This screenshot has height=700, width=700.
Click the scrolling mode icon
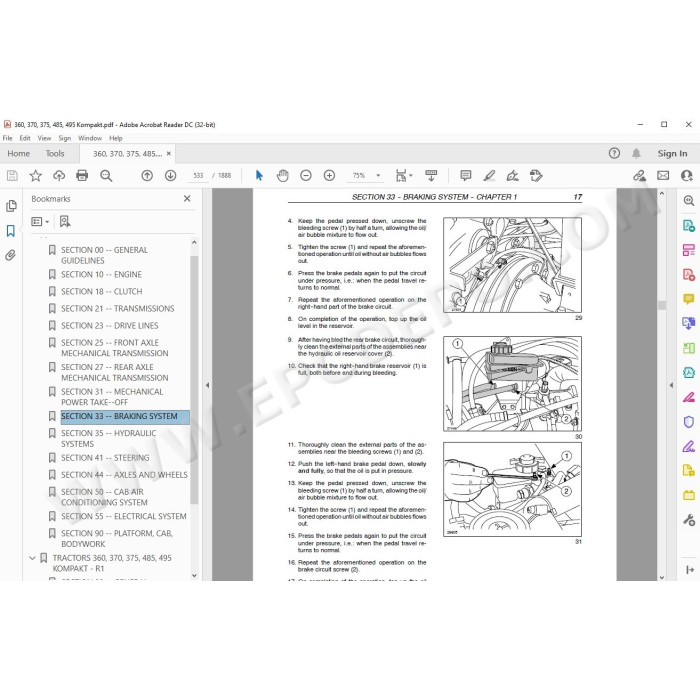click(431, 175)
